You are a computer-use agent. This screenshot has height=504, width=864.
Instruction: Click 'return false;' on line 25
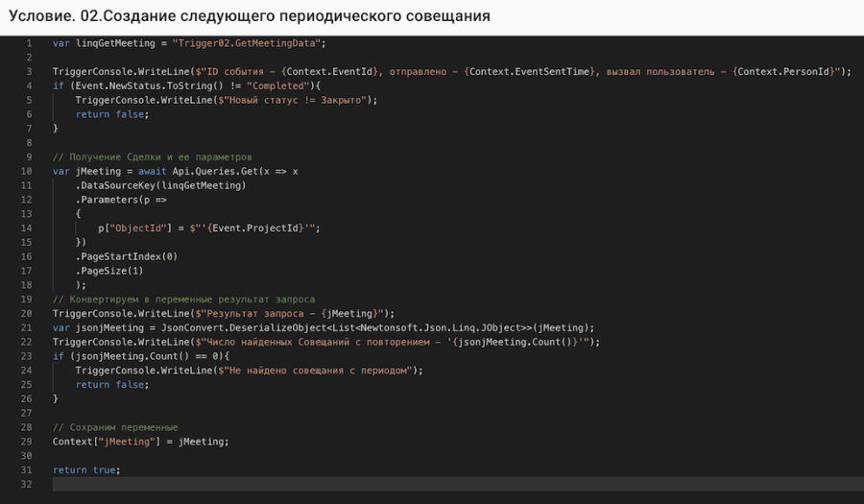tap(112, 385)
